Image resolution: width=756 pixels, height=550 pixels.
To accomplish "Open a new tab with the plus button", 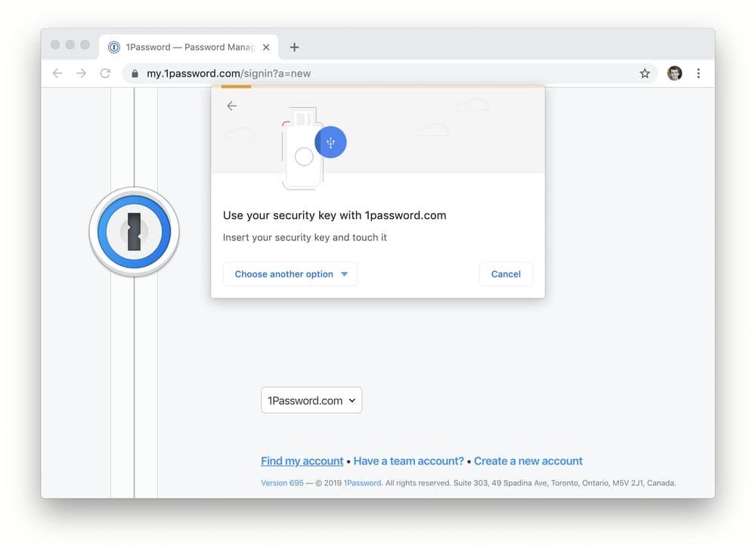I will point(295,47).
